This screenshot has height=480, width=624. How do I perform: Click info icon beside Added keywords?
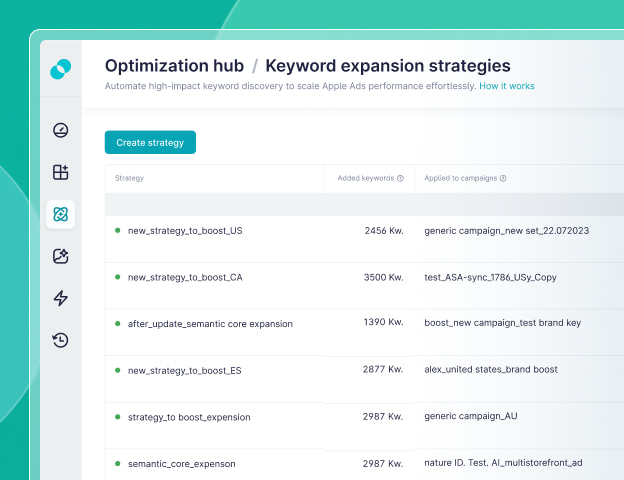[x=400, y=179]
